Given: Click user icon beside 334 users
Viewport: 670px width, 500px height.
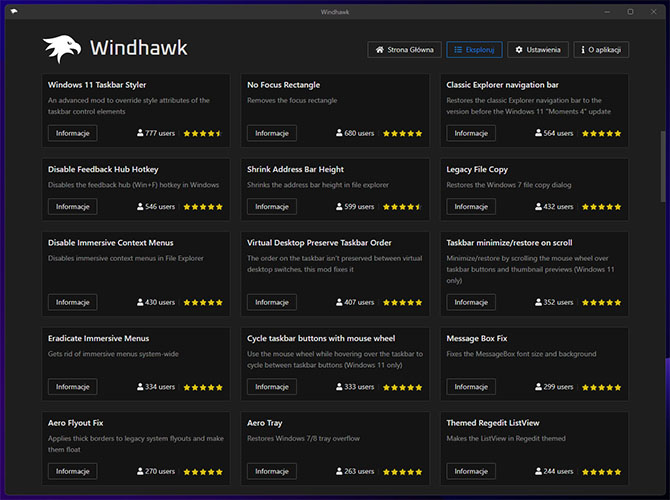Looking at the screenshot, I should coord(140,387).
